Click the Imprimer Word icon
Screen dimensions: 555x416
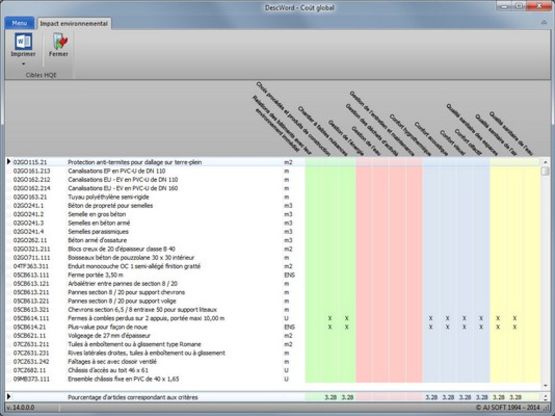point(23,41)
